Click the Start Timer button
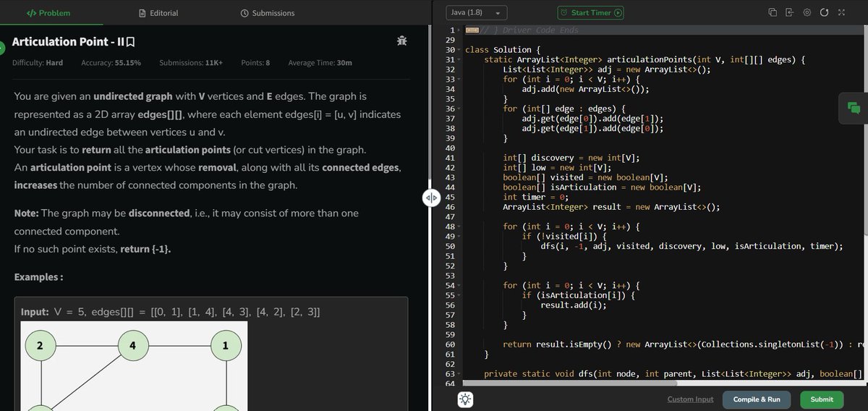Screen dimensions: 868x411 click(x=591, y=13)
